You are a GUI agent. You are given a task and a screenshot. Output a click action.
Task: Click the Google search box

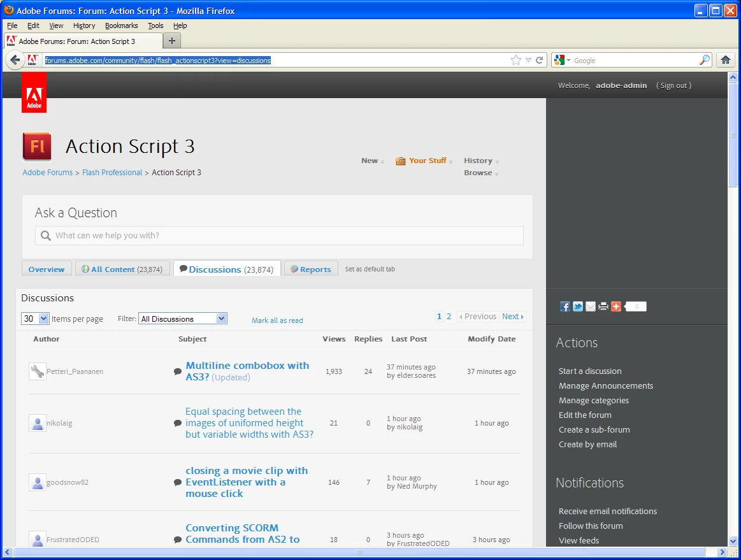point(635,60)
